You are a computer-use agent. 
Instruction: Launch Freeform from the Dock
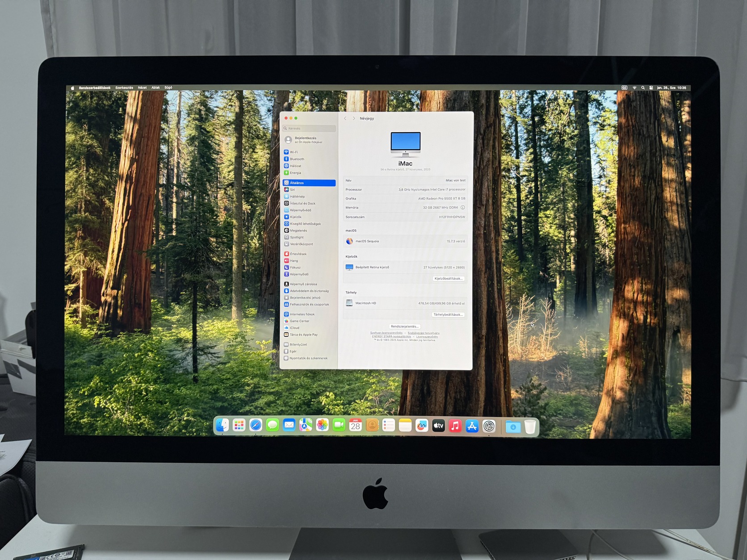tap(422, 426)
